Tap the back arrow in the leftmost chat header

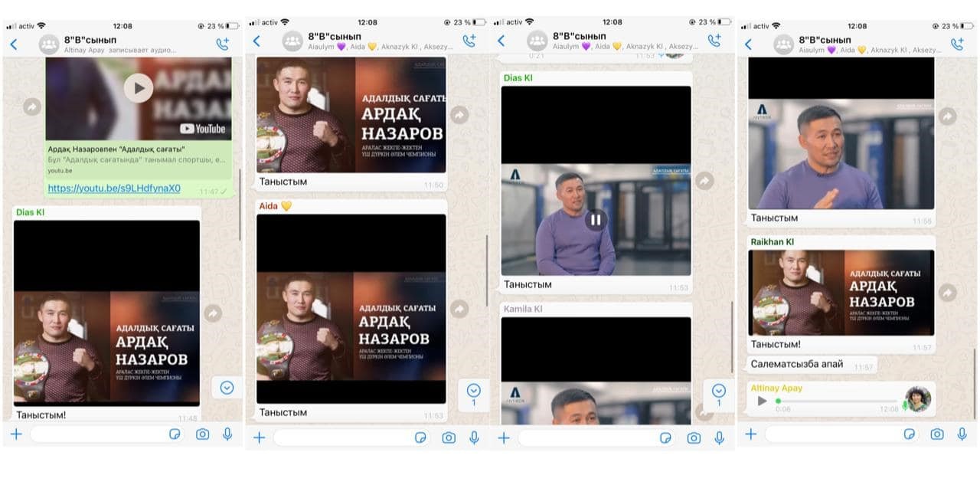tap(14, 44)
